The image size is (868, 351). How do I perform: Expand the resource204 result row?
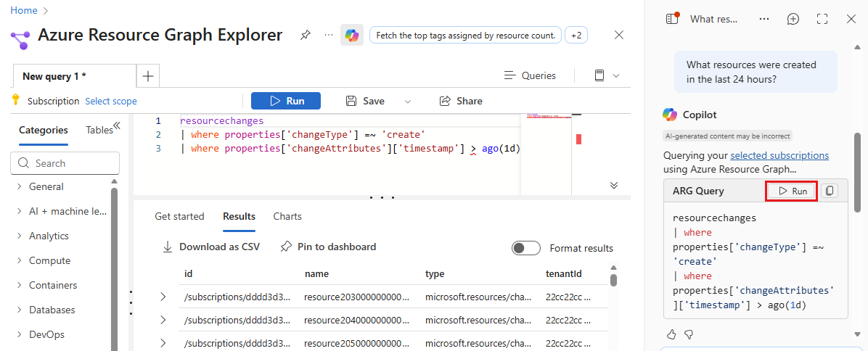click(163, 320)
